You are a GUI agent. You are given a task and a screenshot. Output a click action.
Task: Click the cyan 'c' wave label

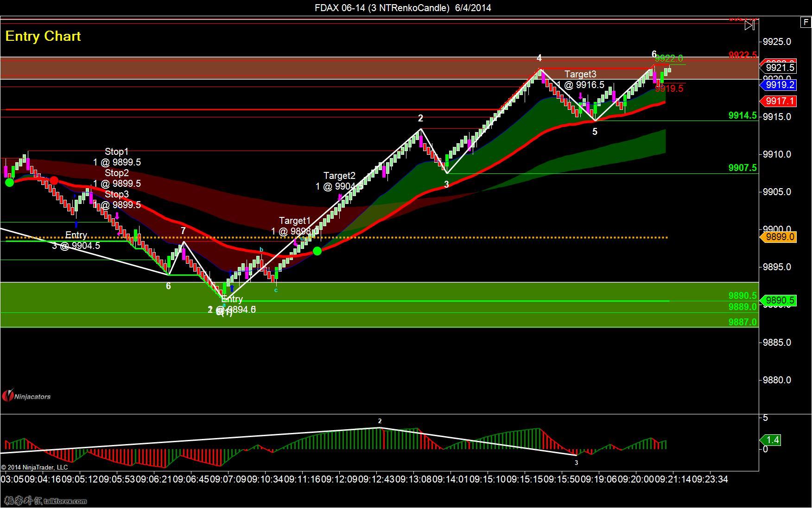pos(276,290)
